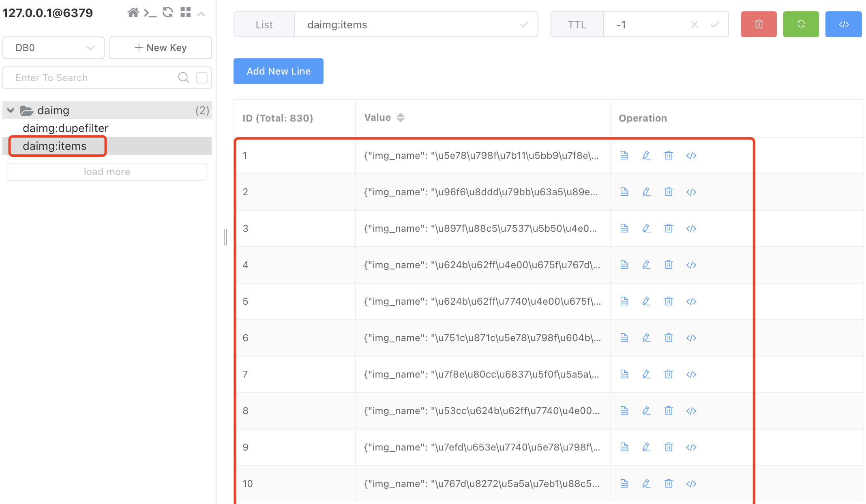866x504 pixels.
Task: Sort the Value column
Action: pos(400,117)
